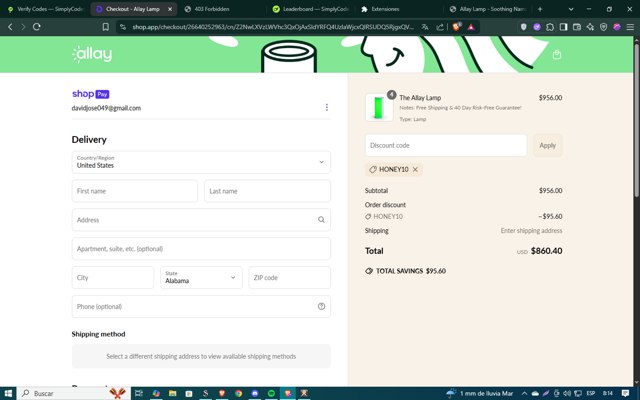The height and width of the screenshot is (400, 640).
Task: Open the site settings icon in the address bar
Action: pyautogui.click(x=122, y=27)
